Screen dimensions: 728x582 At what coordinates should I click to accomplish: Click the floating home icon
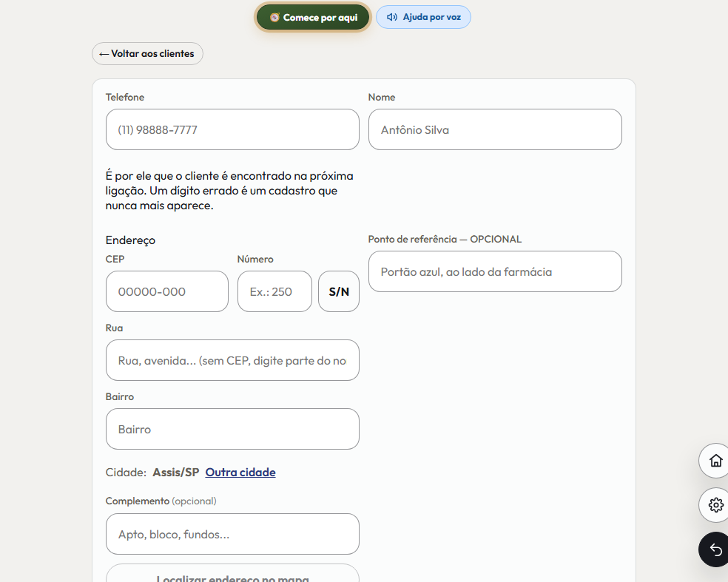[715, 461]
